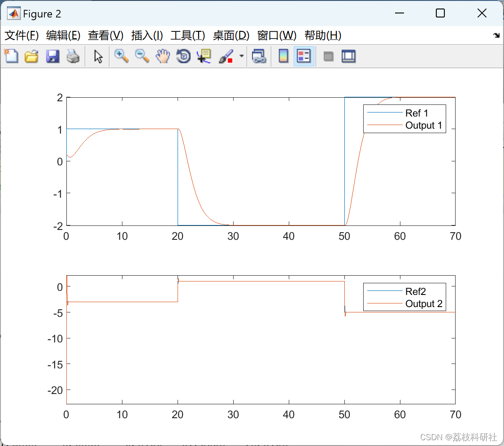Click the Link Plot icon
Screen dimensions: 504x446
coord(259,56)
